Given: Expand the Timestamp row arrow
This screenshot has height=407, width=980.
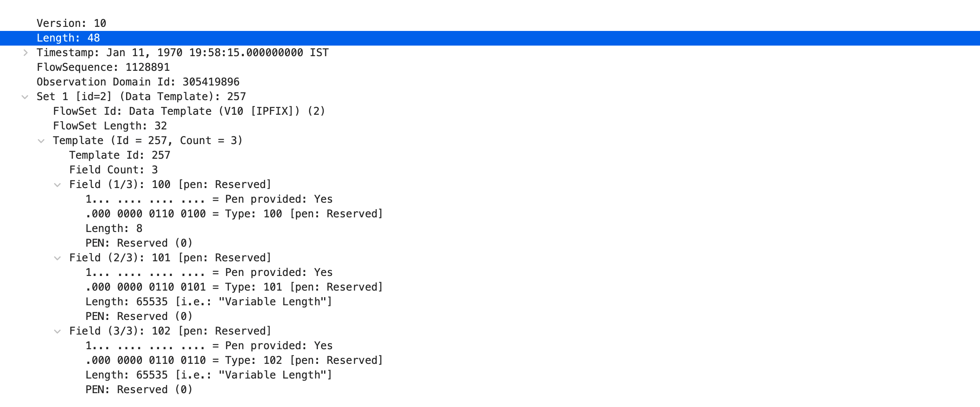Looking at the screenshot, I should pos(25,53).
